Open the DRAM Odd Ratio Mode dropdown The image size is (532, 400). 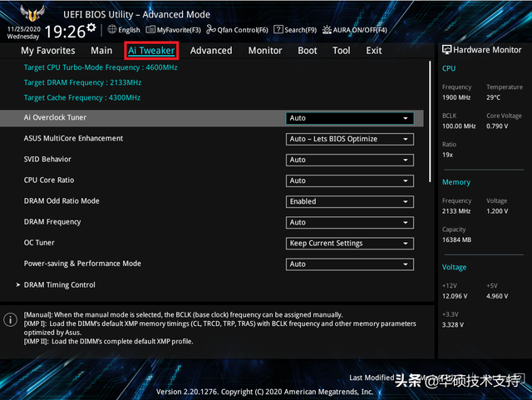pos(350,202)
